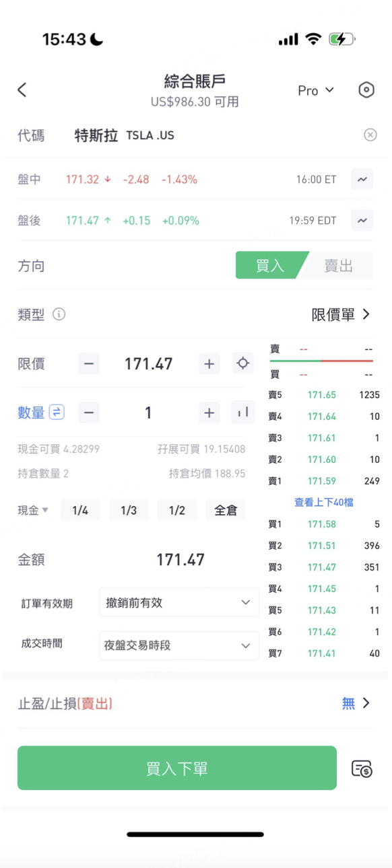
Task: Open 限價單 order type selector
Action: click(x=341, y=314)
